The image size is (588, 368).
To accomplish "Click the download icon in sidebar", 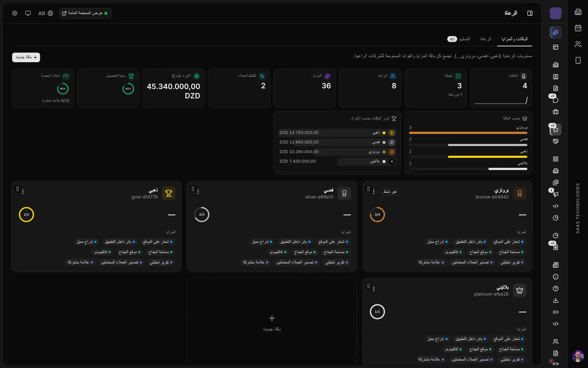I will click(x=555, y=300).
